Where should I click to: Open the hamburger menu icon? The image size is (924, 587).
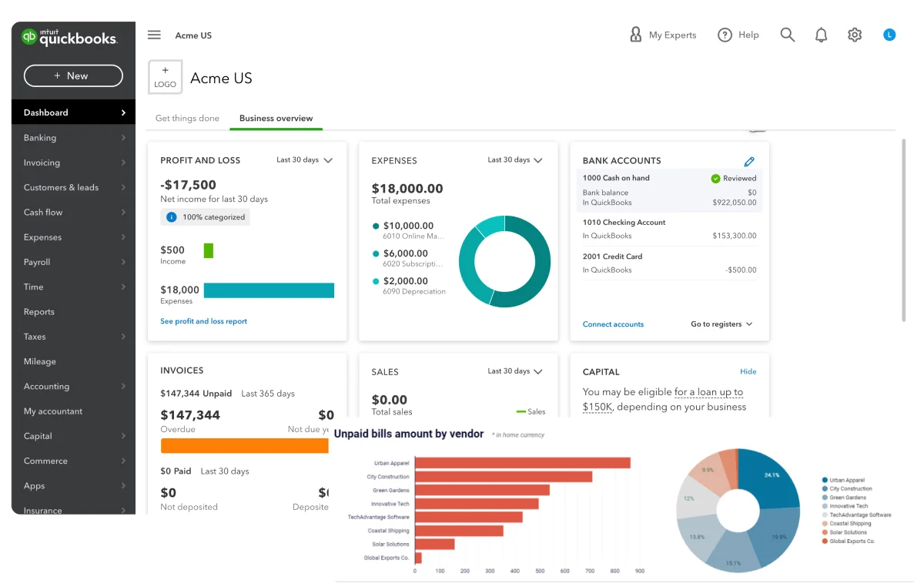click(154, 35)
